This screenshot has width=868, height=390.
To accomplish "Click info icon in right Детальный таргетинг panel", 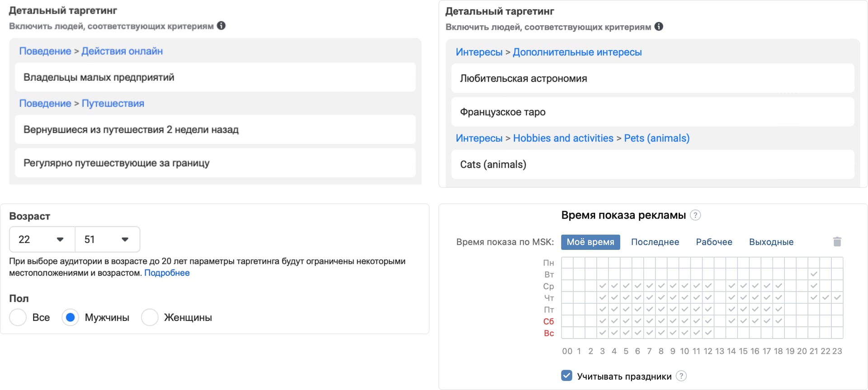I will tap(659, 27).
